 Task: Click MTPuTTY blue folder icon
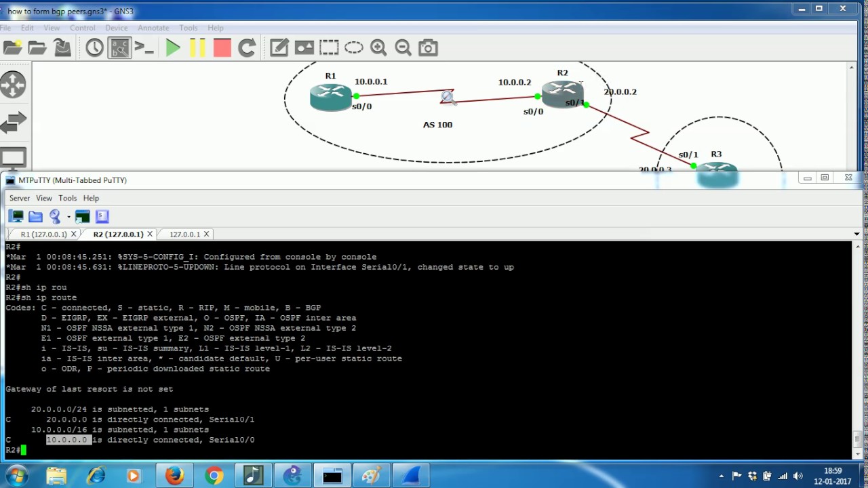point(35,216)
